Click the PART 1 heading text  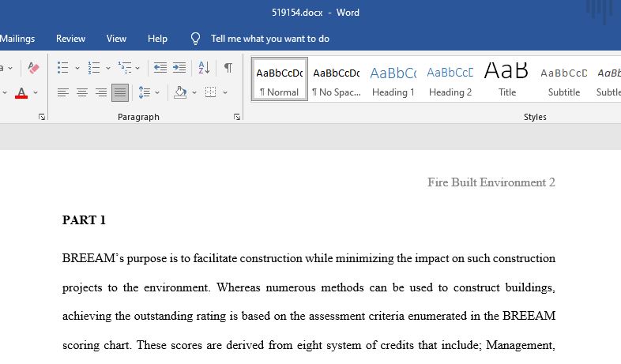pyautogui.click(x=84, y=220)
